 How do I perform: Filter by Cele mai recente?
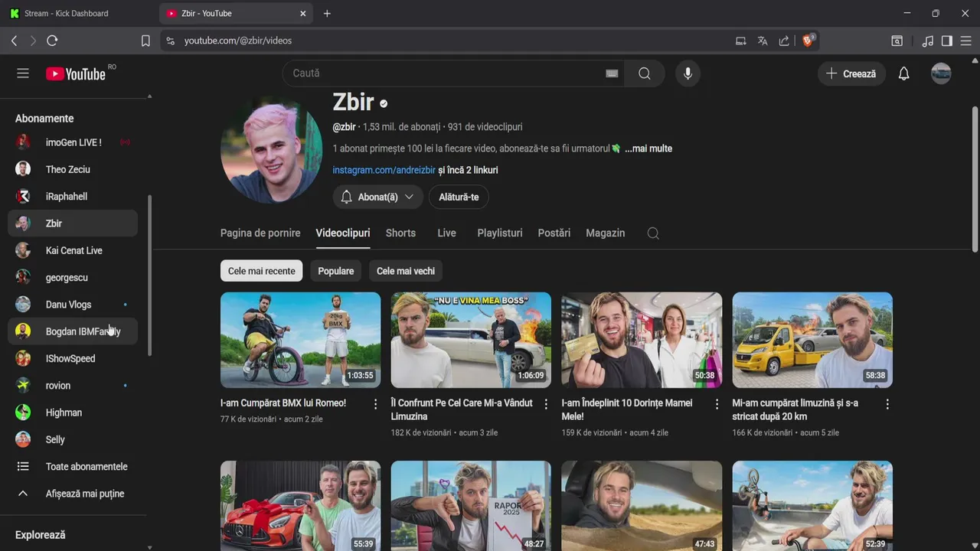coord(262,271)
